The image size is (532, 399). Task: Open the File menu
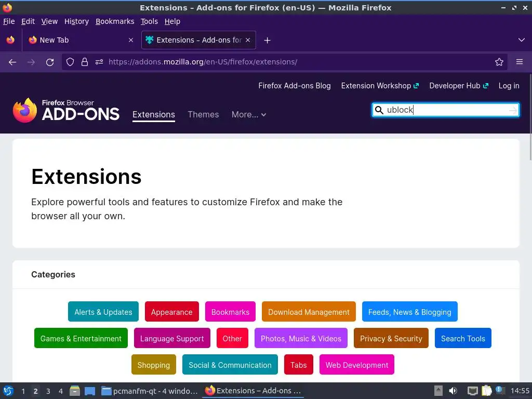(9, 21)
